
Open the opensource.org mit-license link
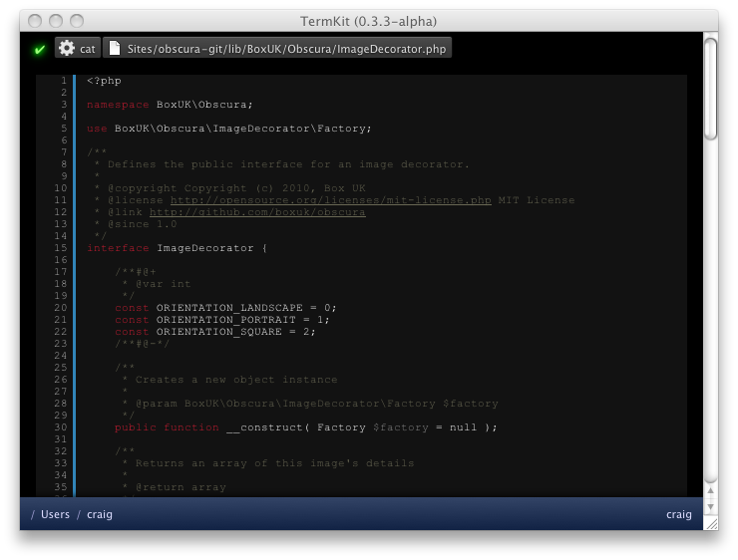[330, 200]
